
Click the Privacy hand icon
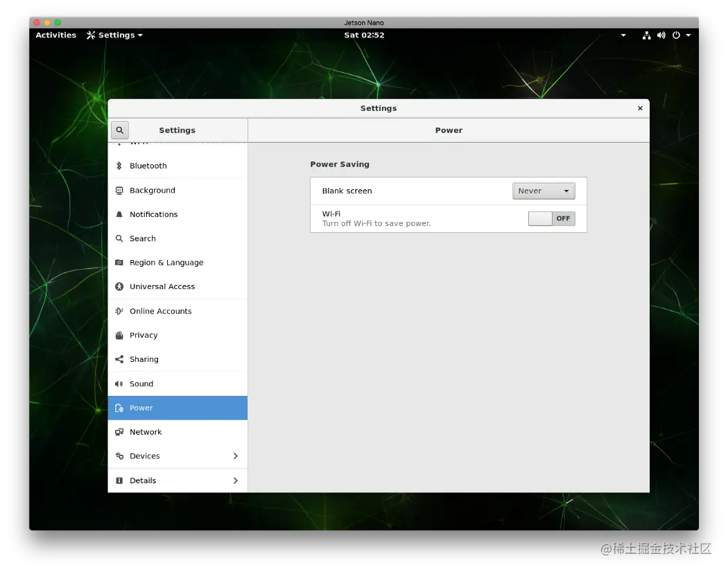[x=119, y=335]
